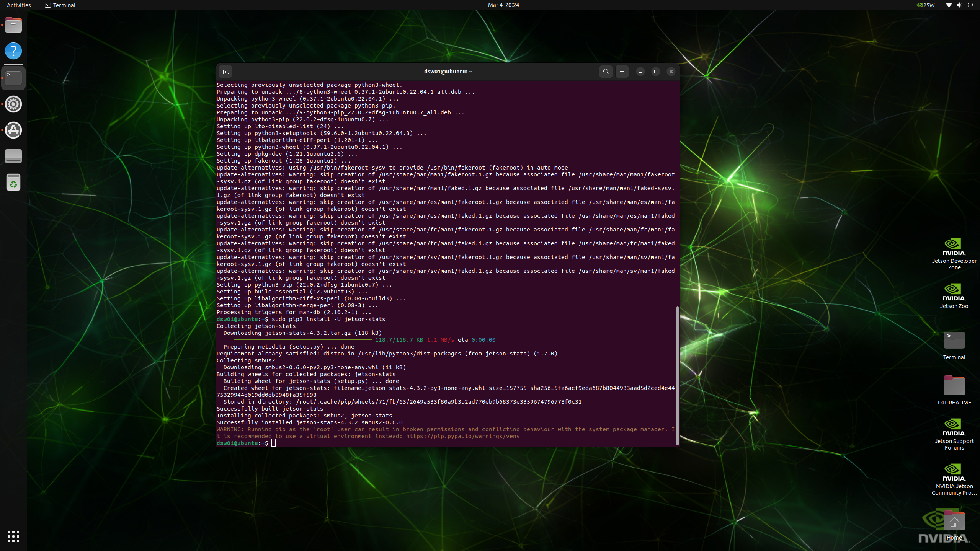
Task: Open Trash from the dock
Action: 13,183
